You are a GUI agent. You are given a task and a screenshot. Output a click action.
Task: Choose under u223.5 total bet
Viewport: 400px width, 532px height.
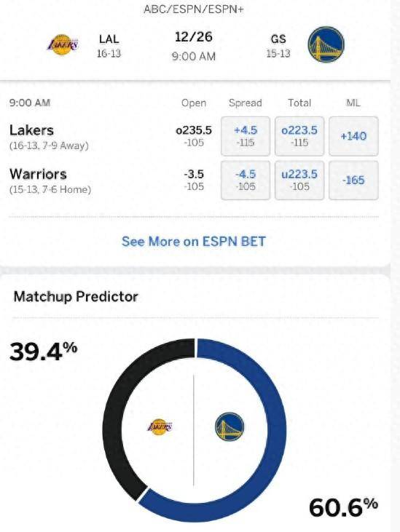299,180
